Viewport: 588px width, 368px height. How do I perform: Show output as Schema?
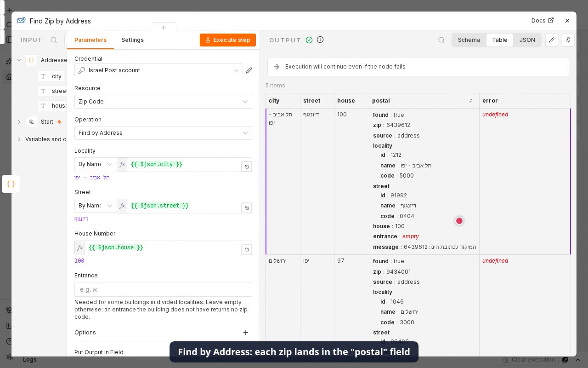pyautogui.click(x=469, y=40)
